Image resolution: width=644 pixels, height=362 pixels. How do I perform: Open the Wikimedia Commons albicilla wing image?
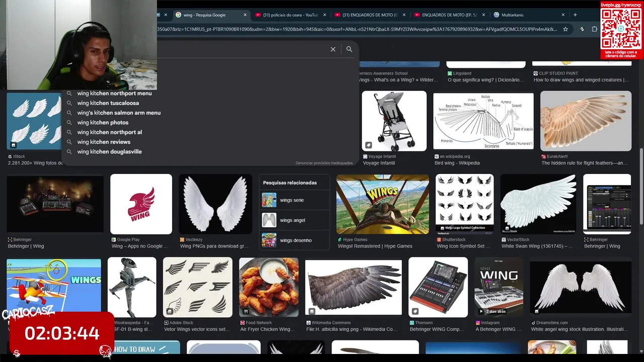coord(353,287)
